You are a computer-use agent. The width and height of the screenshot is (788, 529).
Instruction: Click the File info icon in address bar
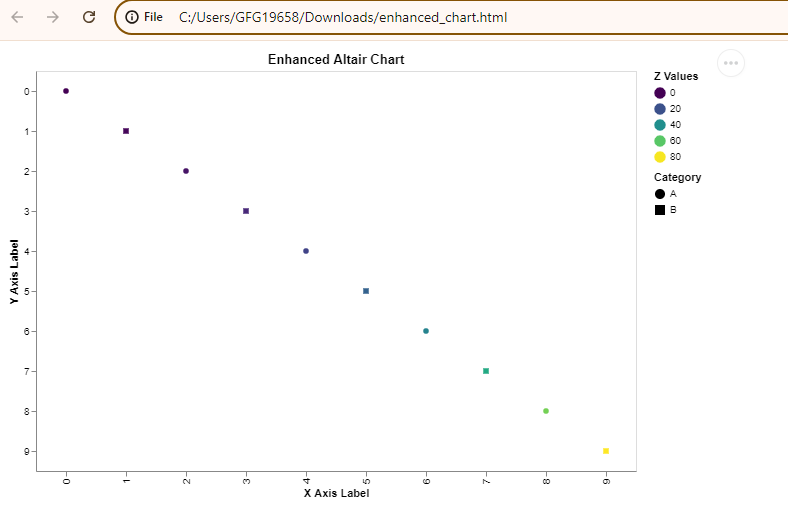coord(132,17)
